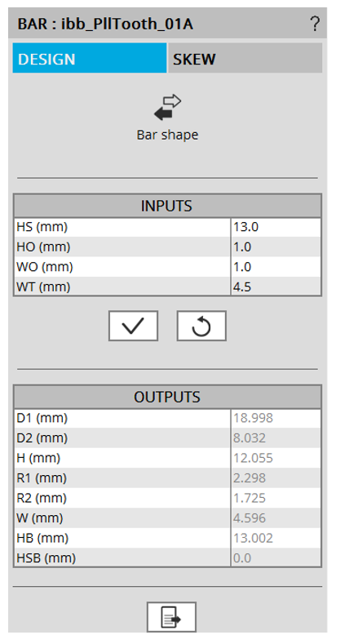The image size is (340, 644).
Task: Edit the HO (mm) value field
Action: [276, 247]
